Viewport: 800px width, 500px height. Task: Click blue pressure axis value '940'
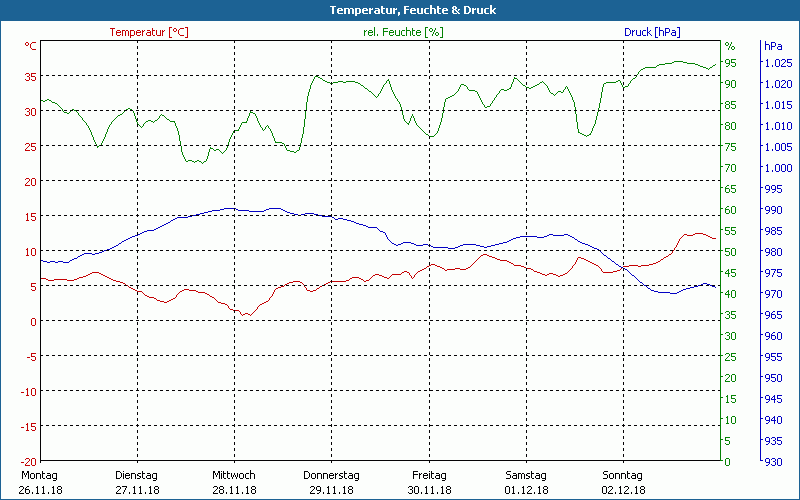(773, 419)
